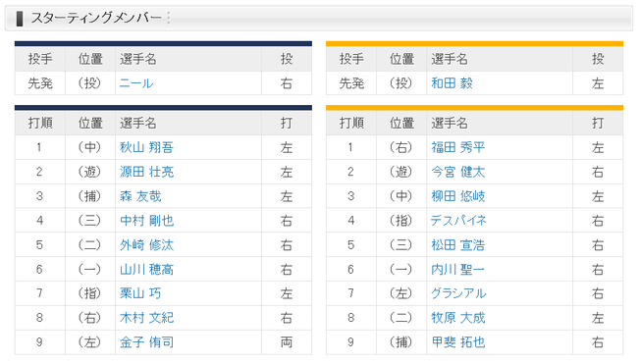This screenshot has height=364, width=638.
Task: Click 山川 穂高 name link
Action: coord(146,269)
